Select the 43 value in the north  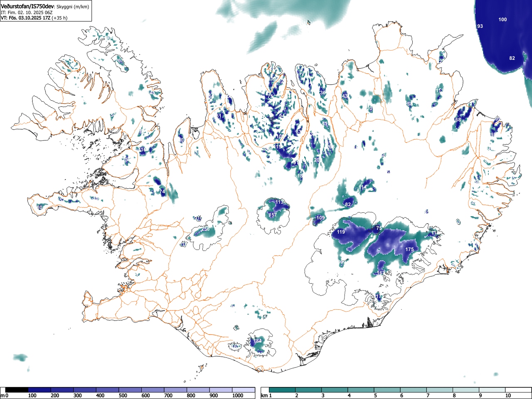point(345,96)
